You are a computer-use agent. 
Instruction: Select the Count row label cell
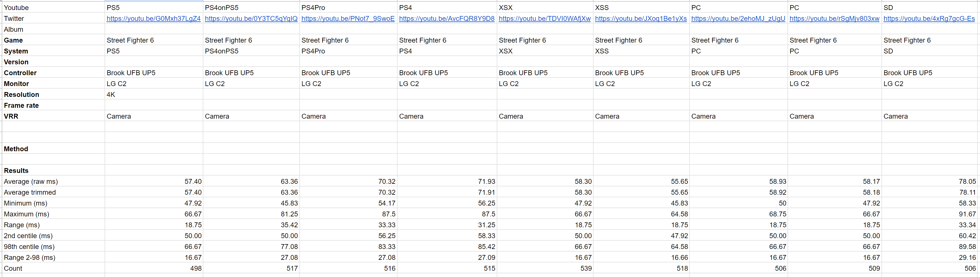[x=53, y=268]
